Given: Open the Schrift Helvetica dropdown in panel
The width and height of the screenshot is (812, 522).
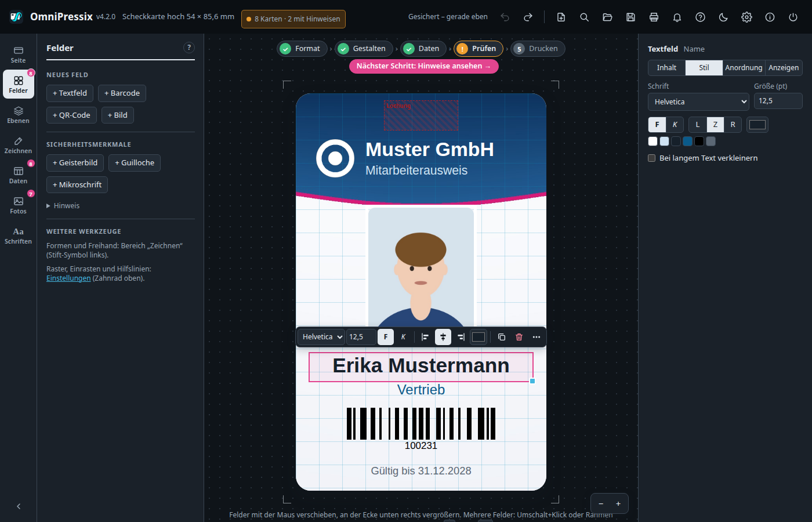Looking at the screenshot, I should 699,101.
